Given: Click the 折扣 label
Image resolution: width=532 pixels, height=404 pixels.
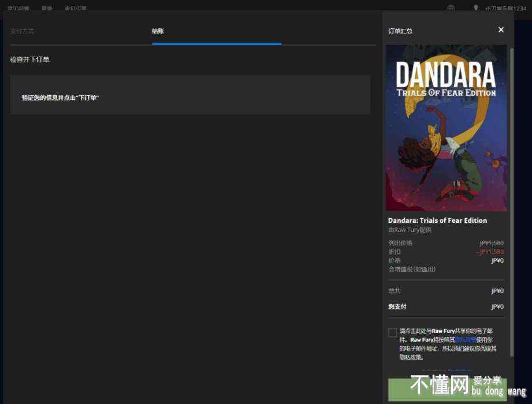Looking at the screenshot, I should pos(395,252).
